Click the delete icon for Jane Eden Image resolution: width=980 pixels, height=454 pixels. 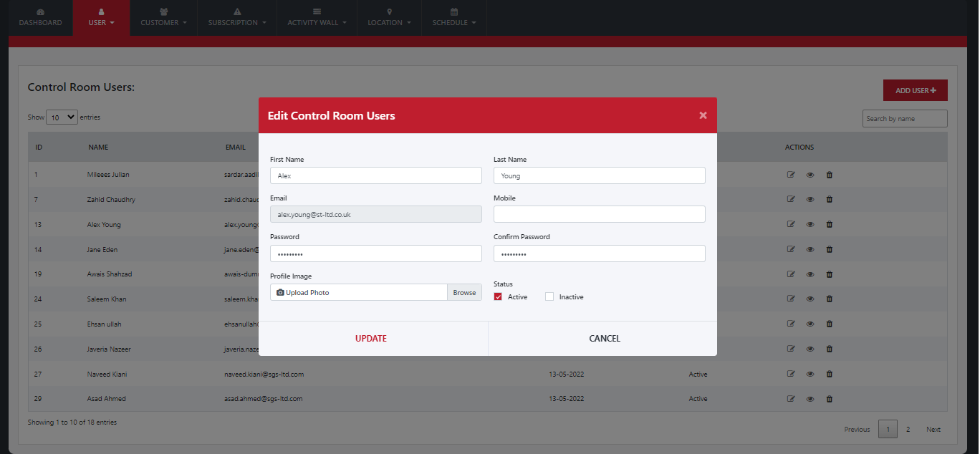coord(830,249)
